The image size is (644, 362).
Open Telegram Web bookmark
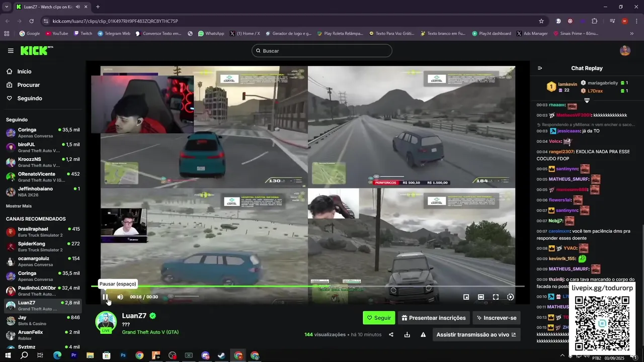(114, 34)
